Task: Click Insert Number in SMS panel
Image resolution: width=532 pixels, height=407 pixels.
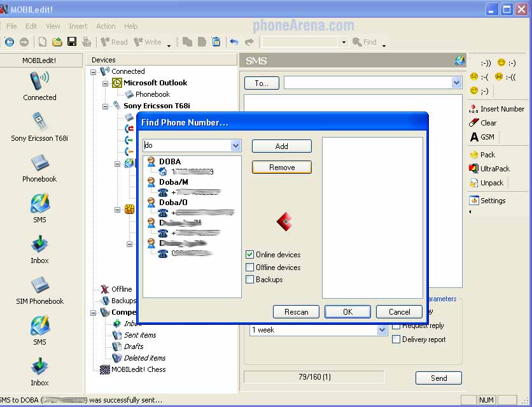Action: click(x=496, y=109)
